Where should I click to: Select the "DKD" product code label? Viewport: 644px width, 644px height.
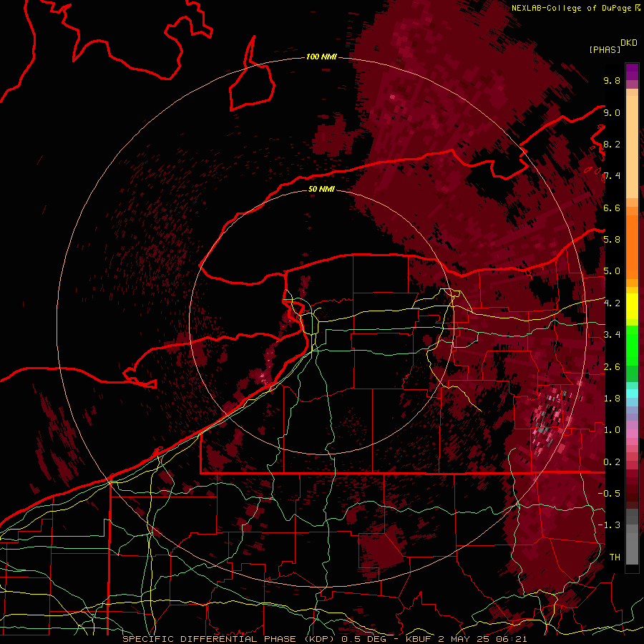629,43
